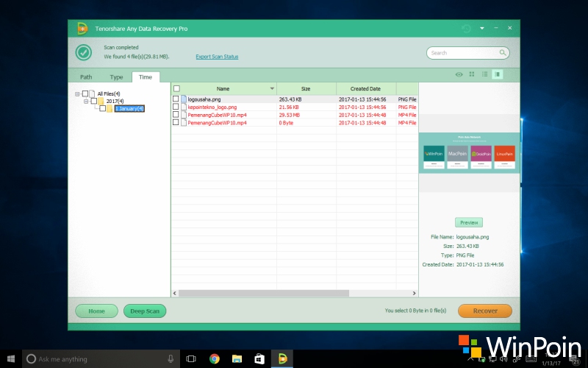Click the search magnifier icon
This screenshot has width=588, height=368.
(x=503, y=52)
